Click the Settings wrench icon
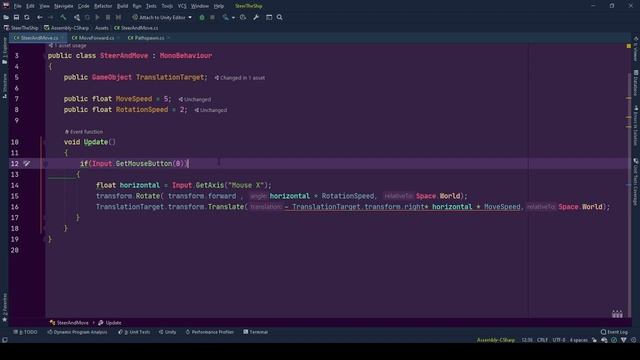This screenshot has width=640, height=360. pos(256,18)
